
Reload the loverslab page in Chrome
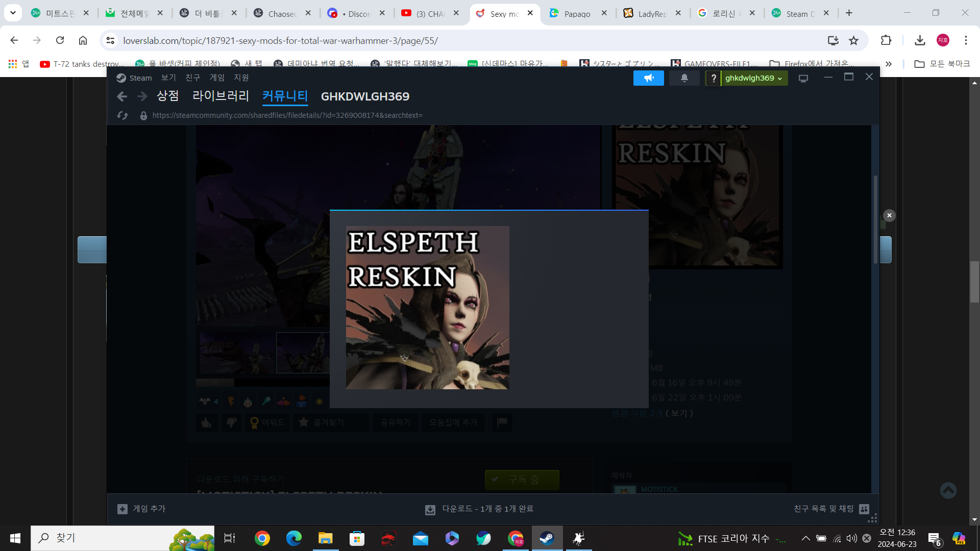click(x=60, y=40)
